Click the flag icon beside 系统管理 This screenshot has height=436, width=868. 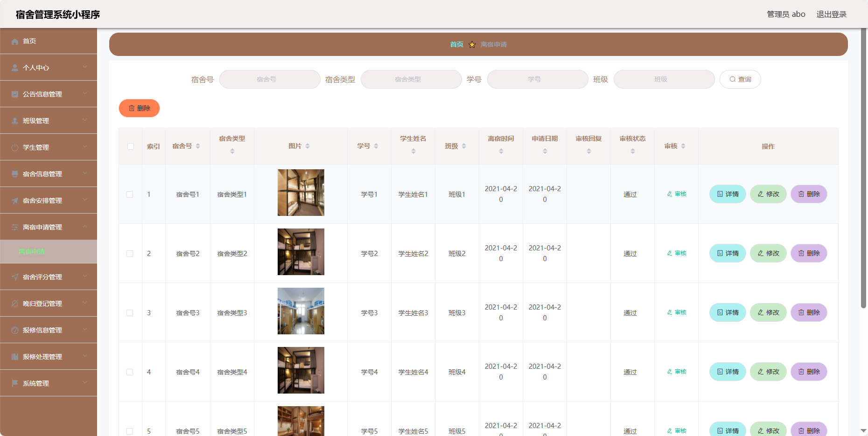coord(15,384)
